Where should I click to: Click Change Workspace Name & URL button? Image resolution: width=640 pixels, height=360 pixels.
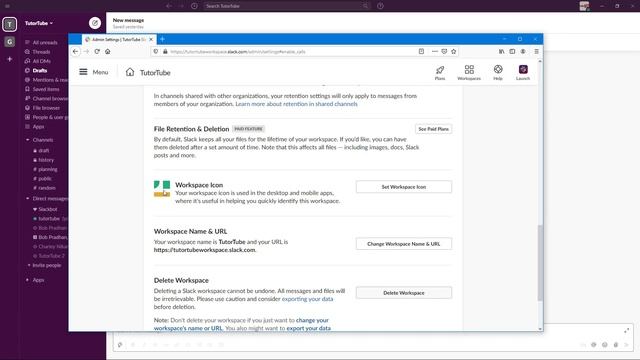point(404,244)
